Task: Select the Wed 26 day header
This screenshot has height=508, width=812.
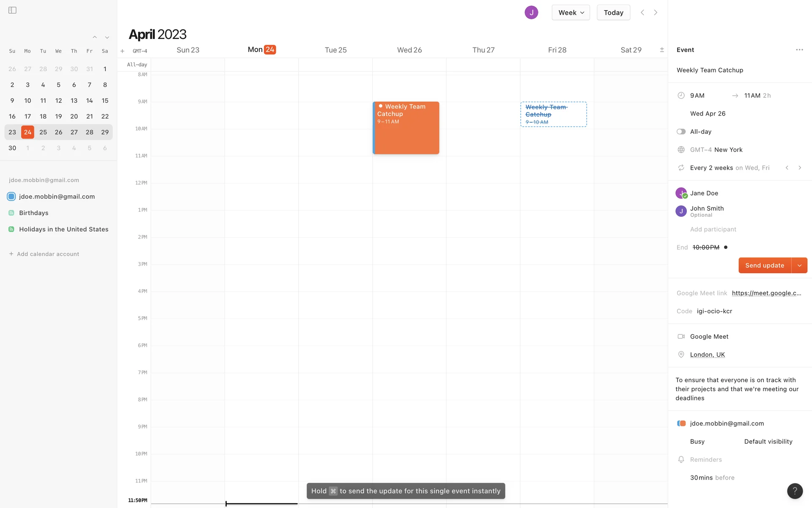Action: pos(409,50)
